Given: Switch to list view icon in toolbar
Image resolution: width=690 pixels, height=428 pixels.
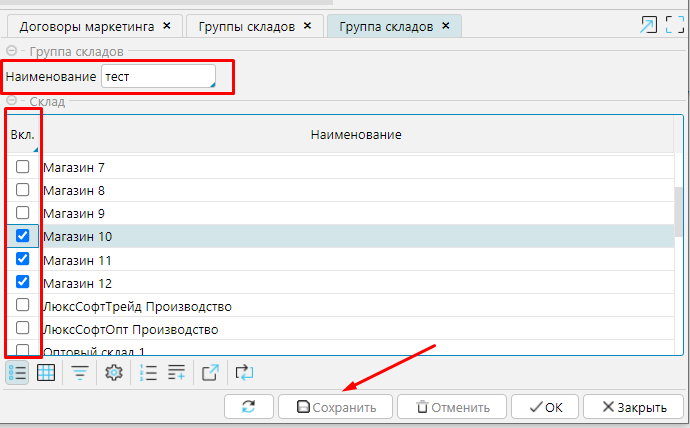Looking at the screenshot, I should click(17, 373).
